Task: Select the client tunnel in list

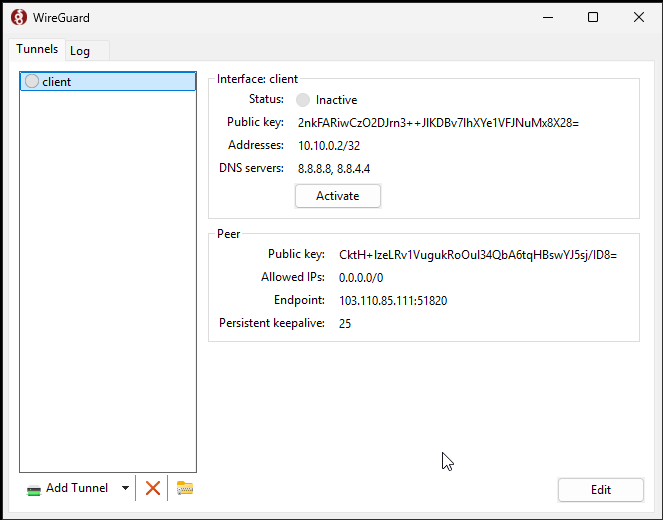Action: [x=108, y=81]
